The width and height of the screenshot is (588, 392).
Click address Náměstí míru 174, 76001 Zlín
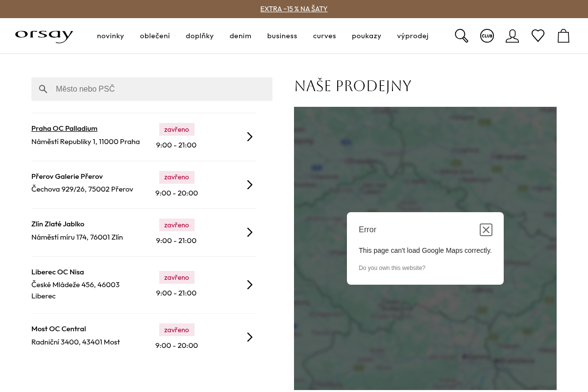pos(77,237)
